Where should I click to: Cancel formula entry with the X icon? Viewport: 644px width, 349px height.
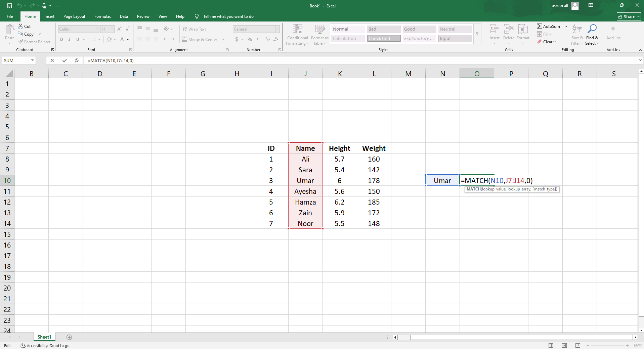pyautogui.click(x=52, y=60)
